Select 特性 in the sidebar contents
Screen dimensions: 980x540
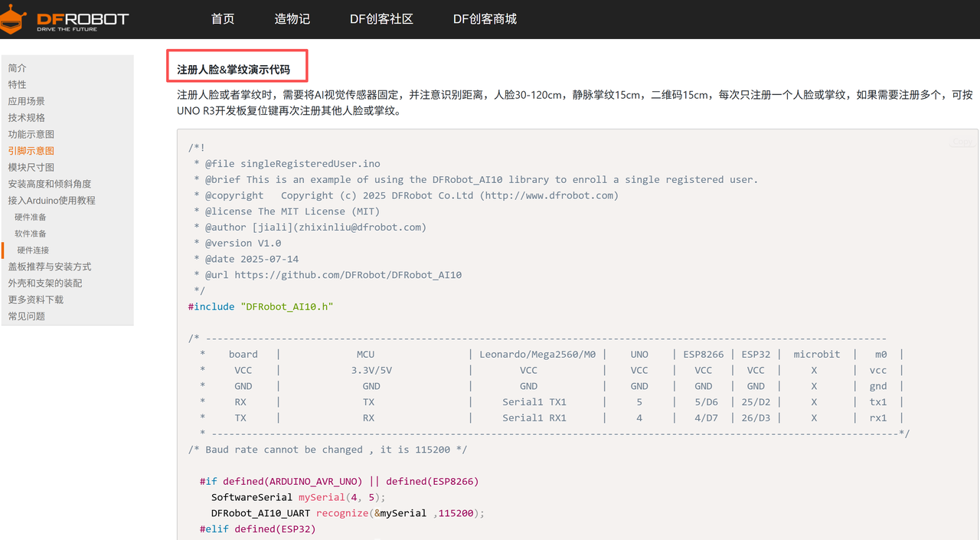pyautogui.click(x=18, y=85)
